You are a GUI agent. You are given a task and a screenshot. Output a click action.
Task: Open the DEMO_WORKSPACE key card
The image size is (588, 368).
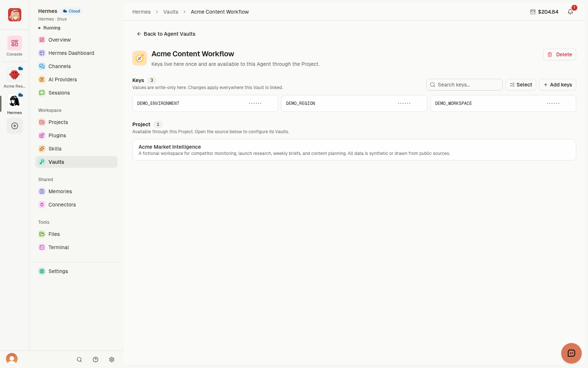click(x=503, y=103)
